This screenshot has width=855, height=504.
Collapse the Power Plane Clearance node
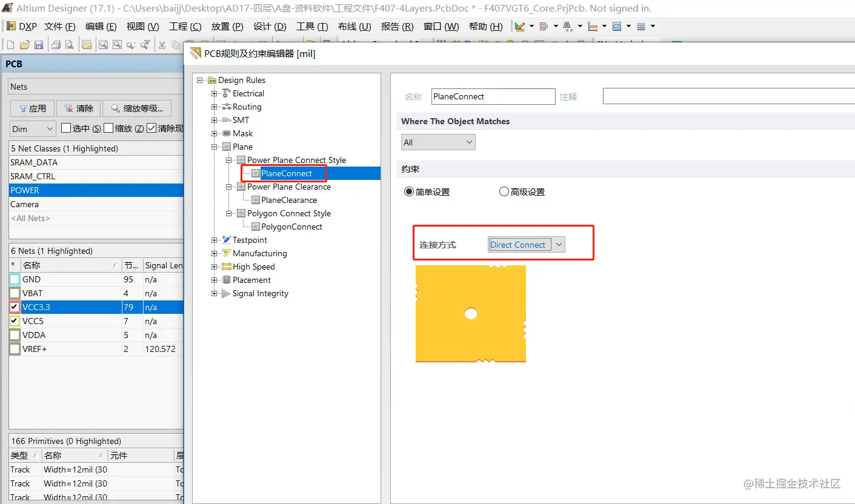pyautogui.click(x=229, y=187)
